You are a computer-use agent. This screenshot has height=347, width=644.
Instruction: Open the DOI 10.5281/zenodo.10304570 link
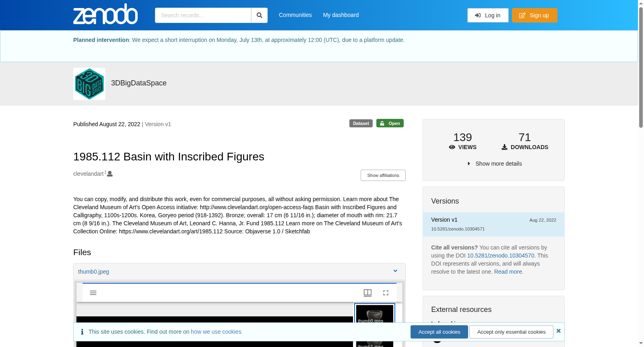pos(501,256)
